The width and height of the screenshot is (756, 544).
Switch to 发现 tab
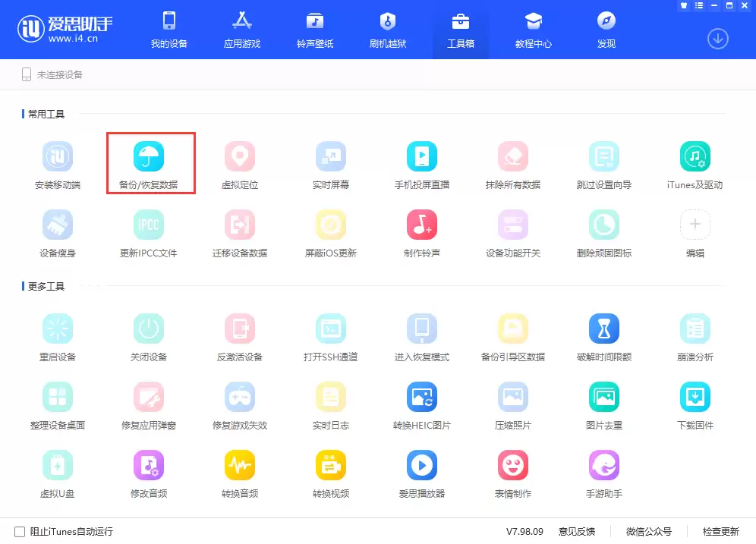pos(606,30)
